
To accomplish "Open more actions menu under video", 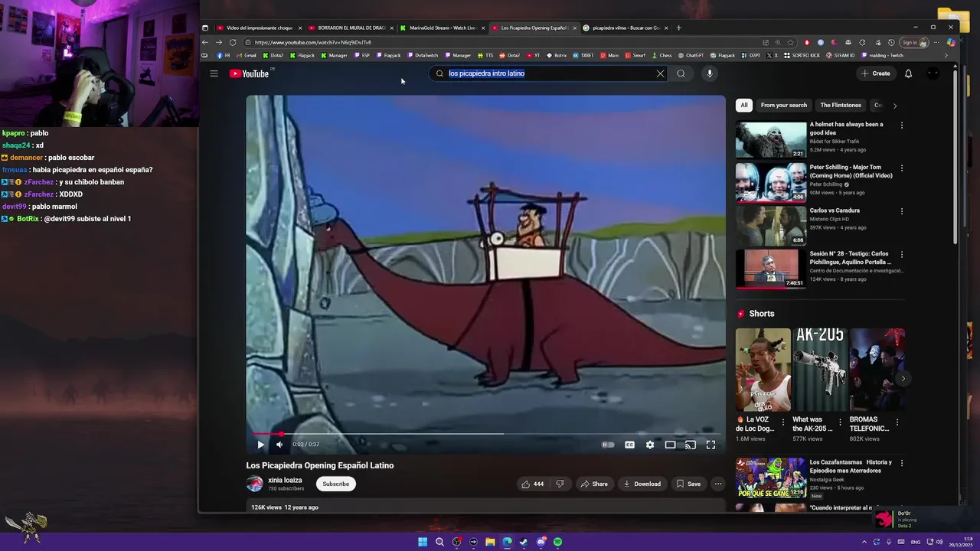I will click(x=717, y=484).
